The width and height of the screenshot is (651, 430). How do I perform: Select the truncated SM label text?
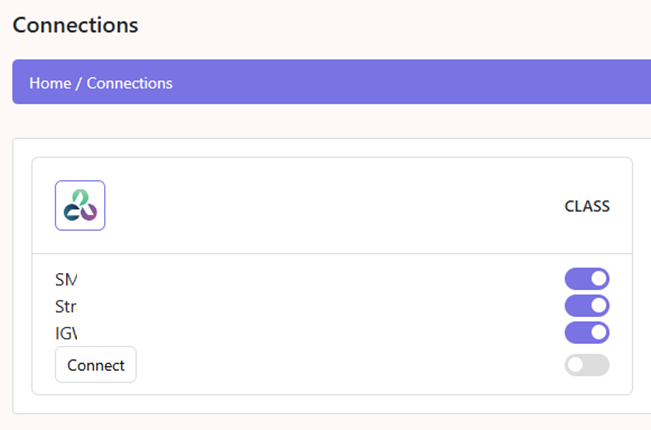tap(66, 280)
